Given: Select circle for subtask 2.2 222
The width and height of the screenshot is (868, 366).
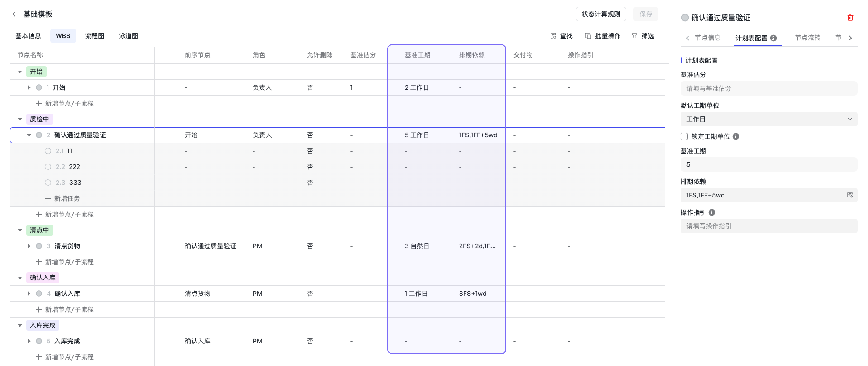Looking at the screenshot, I should click(48, 167).
